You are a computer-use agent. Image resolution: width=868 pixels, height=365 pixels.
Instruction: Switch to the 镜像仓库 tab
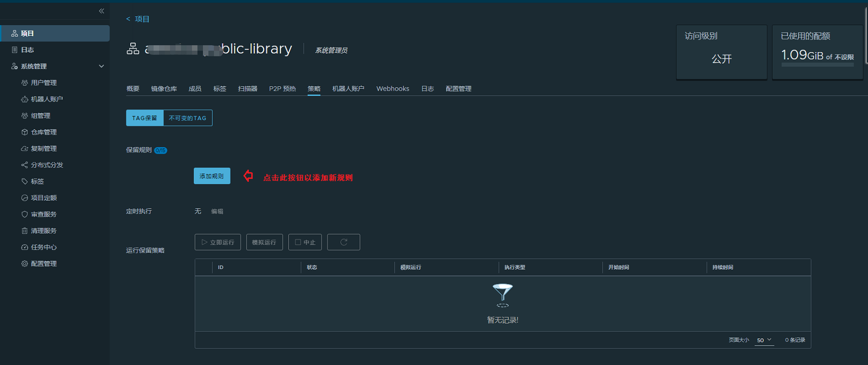[164, 89]
